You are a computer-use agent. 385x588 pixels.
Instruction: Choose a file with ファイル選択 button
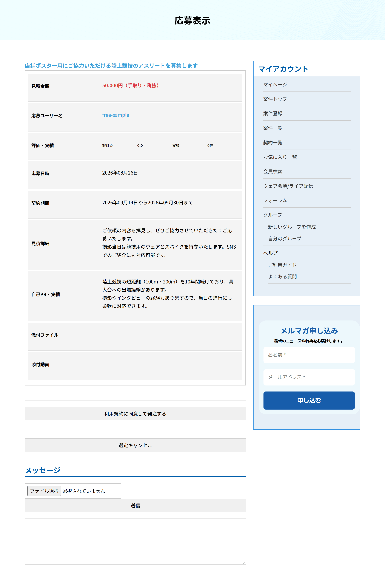(44, 491)
